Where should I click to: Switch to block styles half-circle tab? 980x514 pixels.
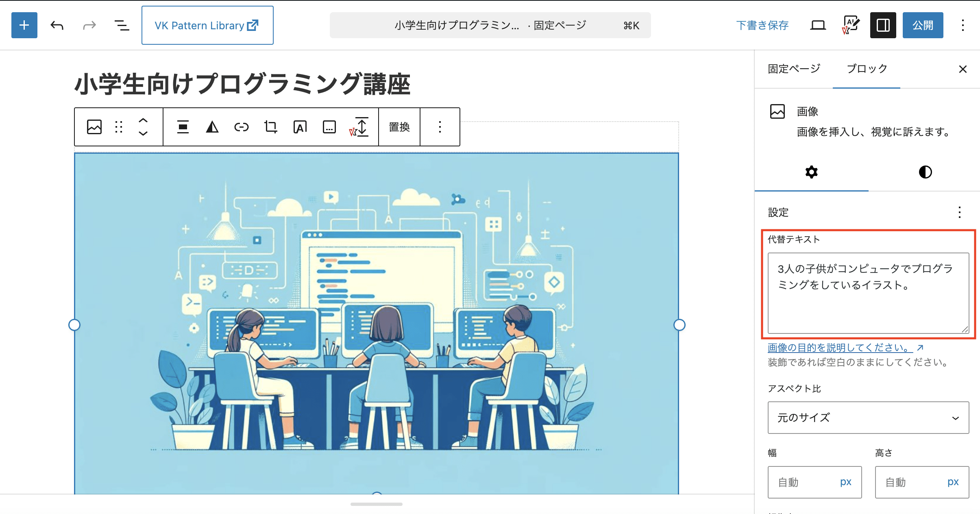coord(925,172)
